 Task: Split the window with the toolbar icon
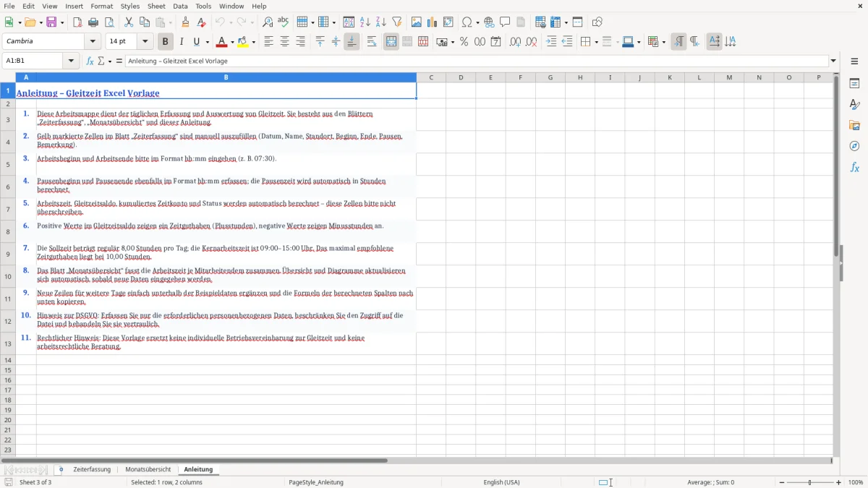(x=577, y=22)
